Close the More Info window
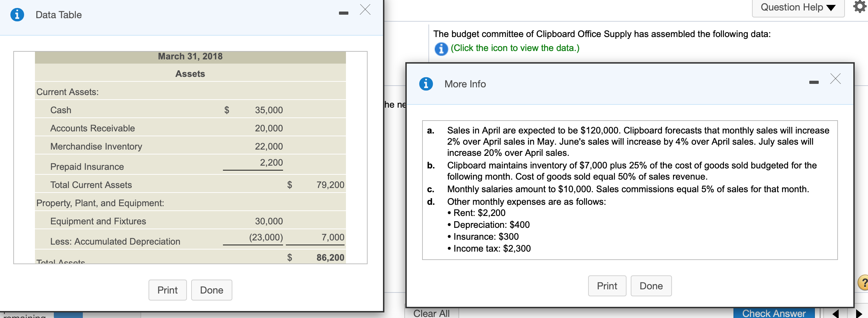 (x=836, y=79)
